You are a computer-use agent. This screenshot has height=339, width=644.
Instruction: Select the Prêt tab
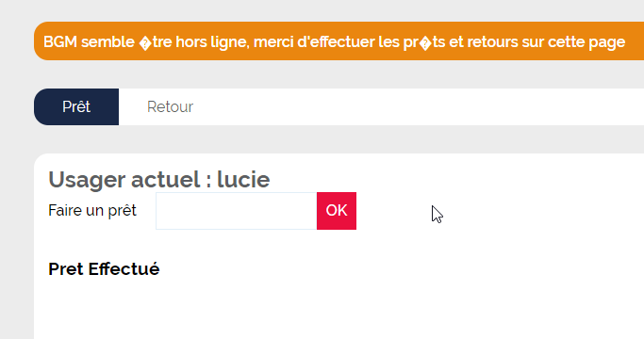(x=76, y=106)
